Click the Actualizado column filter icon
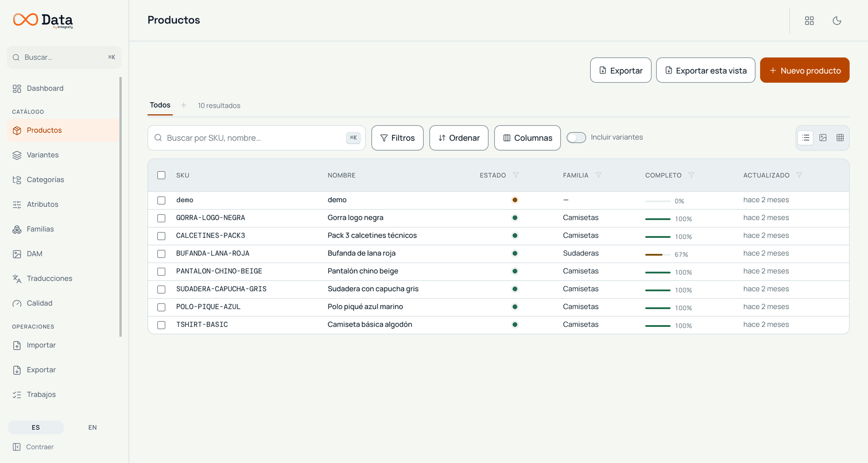This screenshot has width=868, height=463. tap(799, 175)
